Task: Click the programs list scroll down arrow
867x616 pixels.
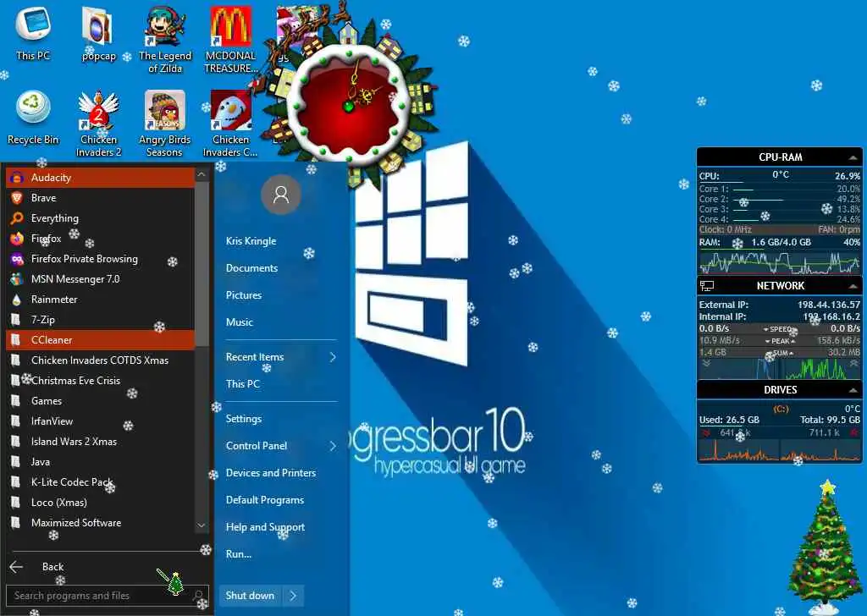Action: 202,525
